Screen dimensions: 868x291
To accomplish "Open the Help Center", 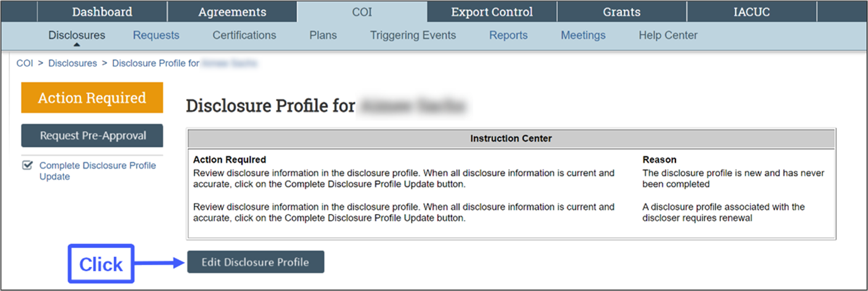I will (668, 35).
